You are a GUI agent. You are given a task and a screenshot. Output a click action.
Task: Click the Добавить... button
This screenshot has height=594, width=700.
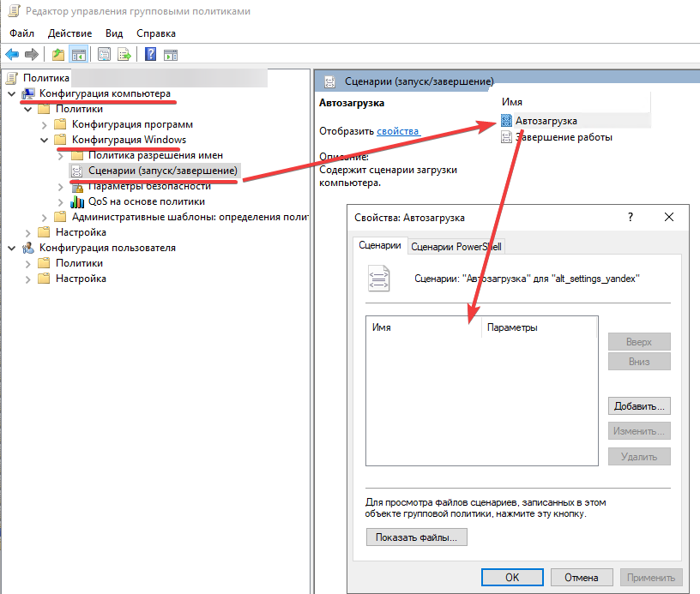pyautogui.click(x=639, y=406)
